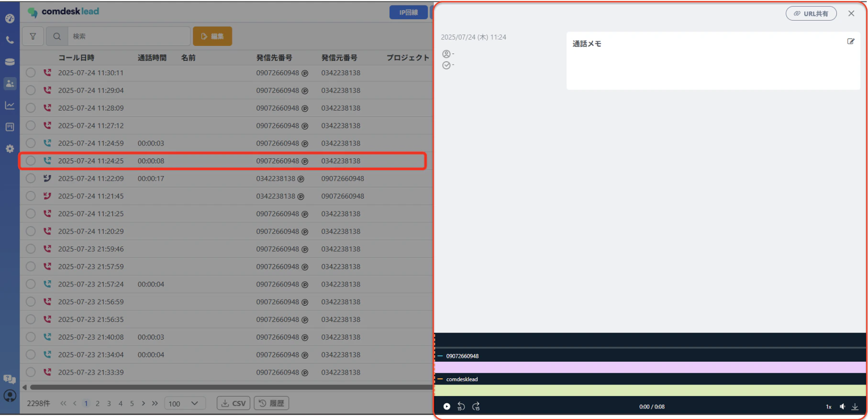Open the phone icon in left sidebar
Image resolution: width=868 pixels, height=420 pixels.
(x=10, y=40)
